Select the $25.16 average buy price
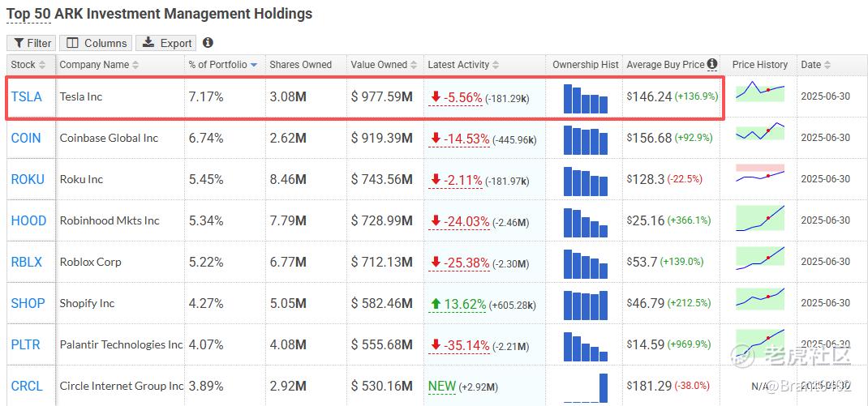Image resolution: width=868 pixels, height=406 pixels. (646, 220)
